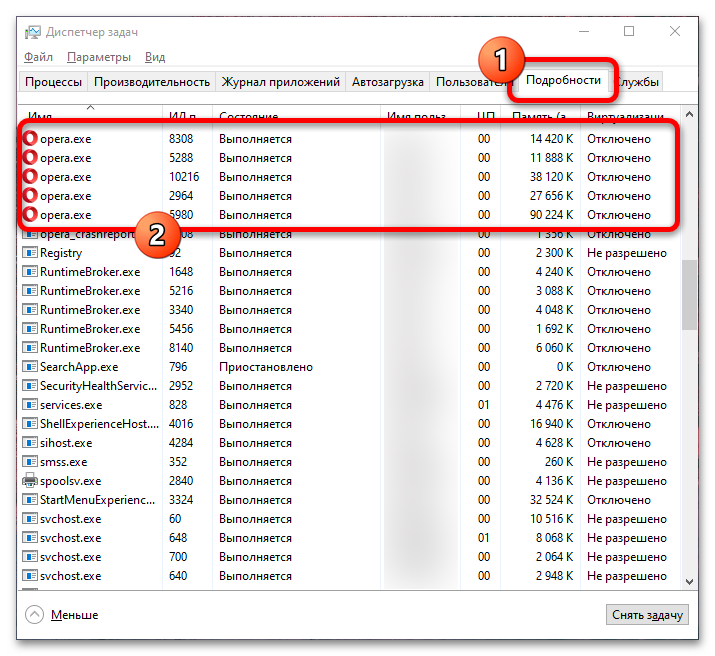The height and width of the screenshot is (656, 715).
Task: Click the Opera icon for PID 8308
Action: tap(31, 139)
